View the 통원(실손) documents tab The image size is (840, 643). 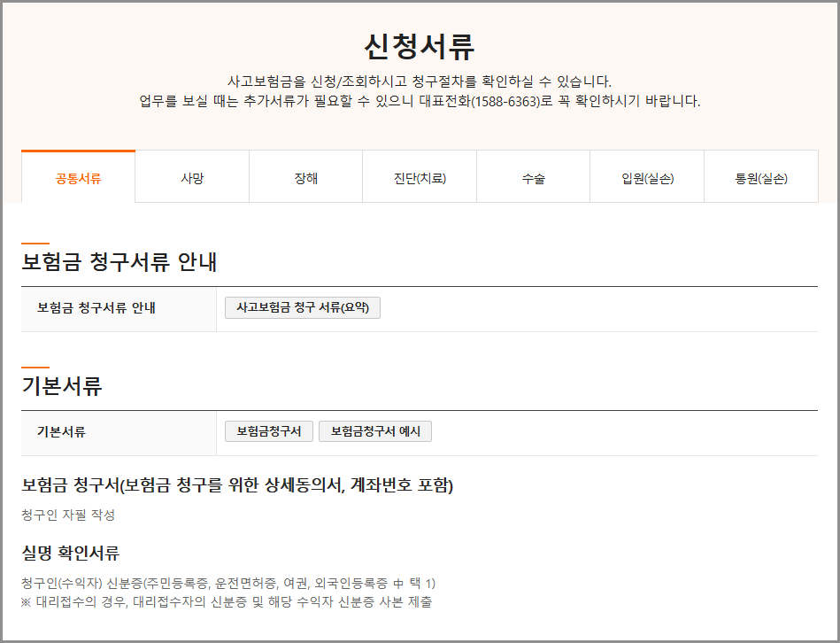(x=759, y=176)
